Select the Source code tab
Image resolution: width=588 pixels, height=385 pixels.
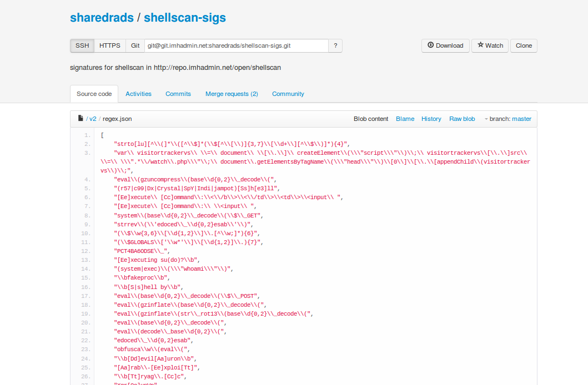click(94, 94)
